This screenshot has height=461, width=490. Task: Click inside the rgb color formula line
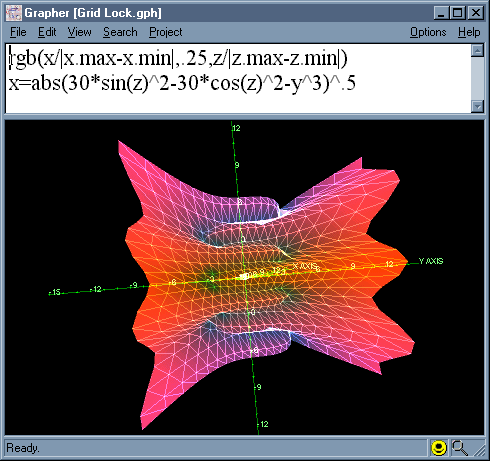point(178,58)
